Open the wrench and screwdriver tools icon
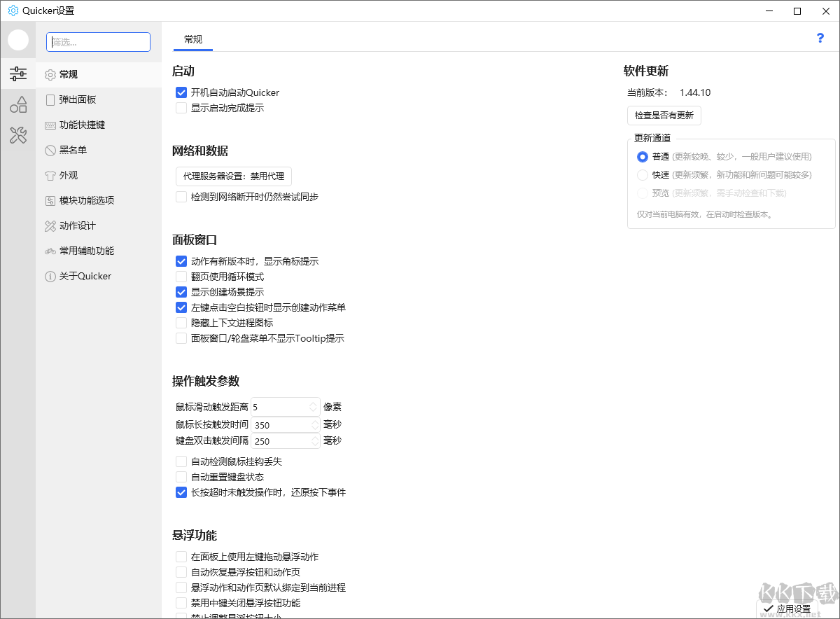 [18, 135]
